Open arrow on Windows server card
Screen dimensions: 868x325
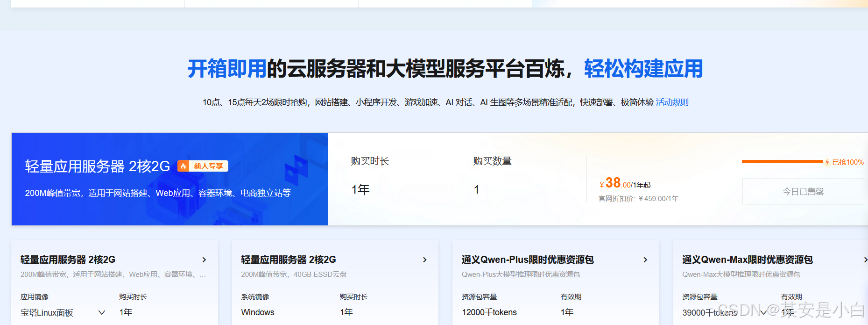coord(424,260)
